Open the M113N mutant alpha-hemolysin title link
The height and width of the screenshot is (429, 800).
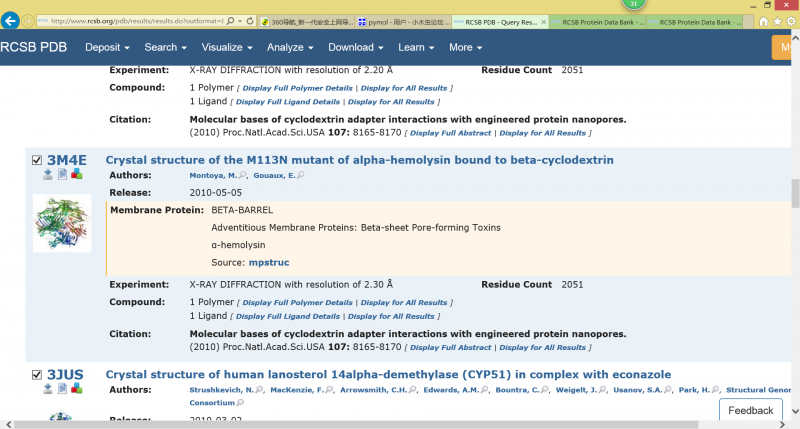(359, 160)
